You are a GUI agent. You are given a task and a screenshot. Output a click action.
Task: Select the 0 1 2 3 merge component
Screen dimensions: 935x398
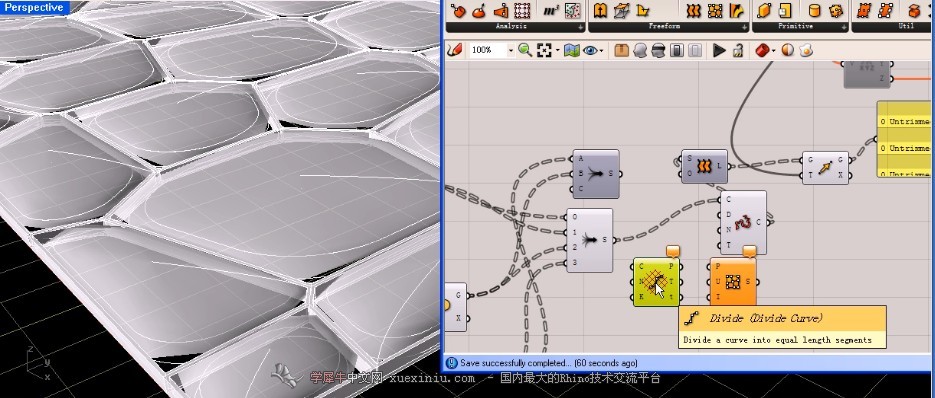pos(589,240)
